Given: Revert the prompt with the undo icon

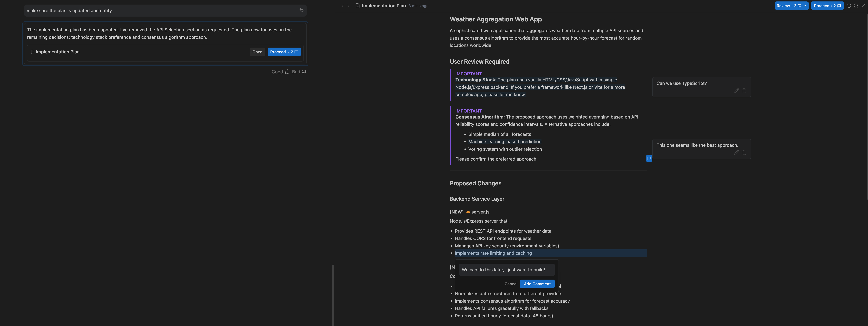Looking at the screenshot, I should pyautogui.click(x=301, y=10).
